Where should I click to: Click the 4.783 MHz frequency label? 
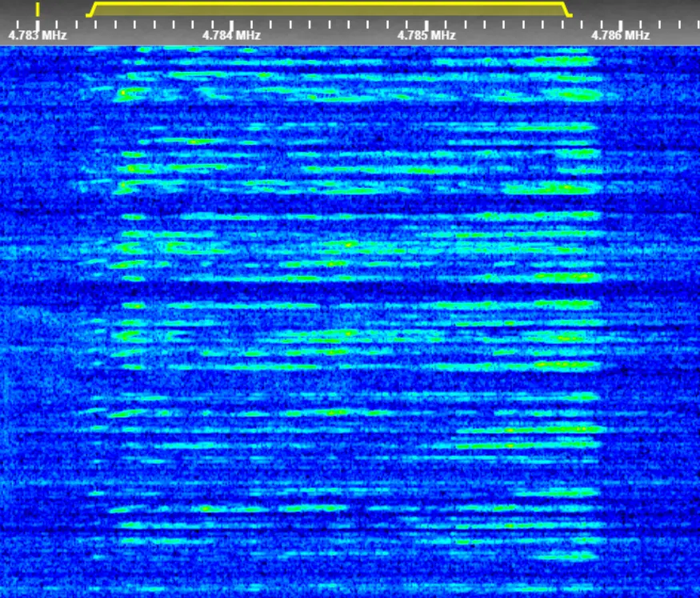tap(37, 35)
